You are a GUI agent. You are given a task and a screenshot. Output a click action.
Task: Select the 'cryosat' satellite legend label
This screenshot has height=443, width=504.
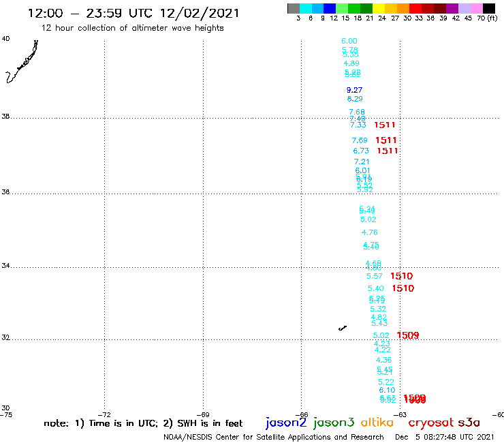tap(431, 423)
